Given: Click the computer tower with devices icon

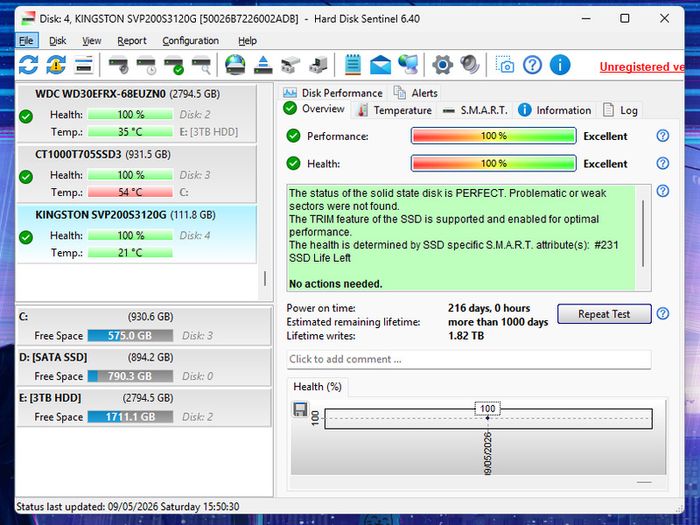Looking at the screenshot, I should coord(318,65).
